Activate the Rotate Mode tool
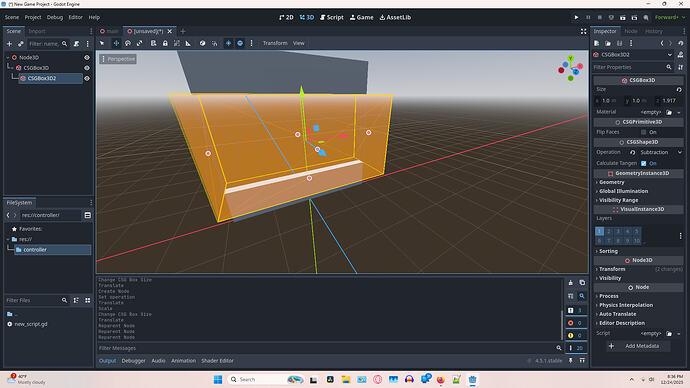 (128, 43)
